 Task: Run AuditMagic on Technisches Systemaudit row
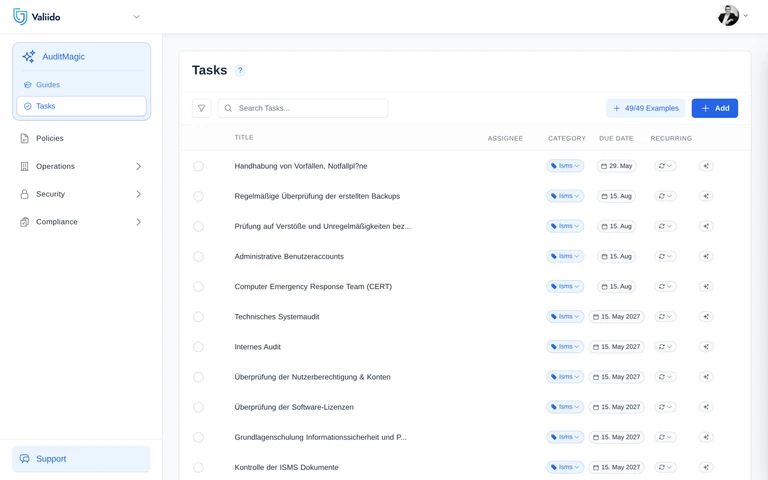tap(706, 317)
